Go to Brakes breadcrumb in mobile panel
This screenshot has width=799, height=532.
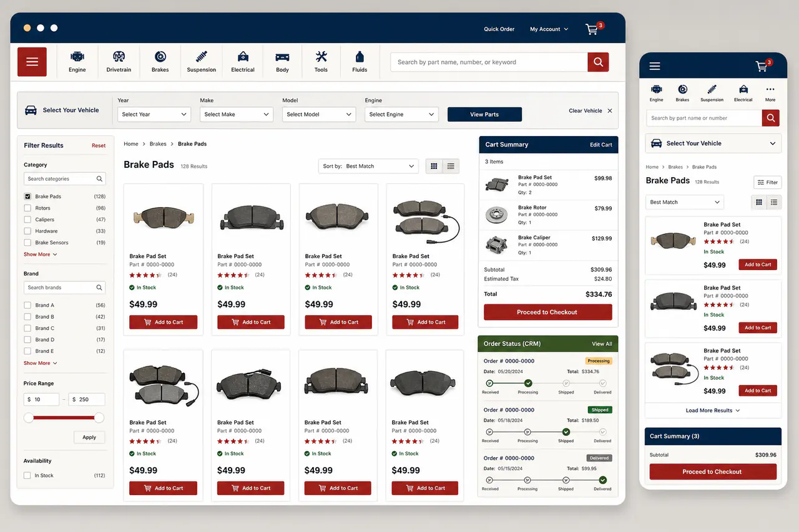coord(675,167)
